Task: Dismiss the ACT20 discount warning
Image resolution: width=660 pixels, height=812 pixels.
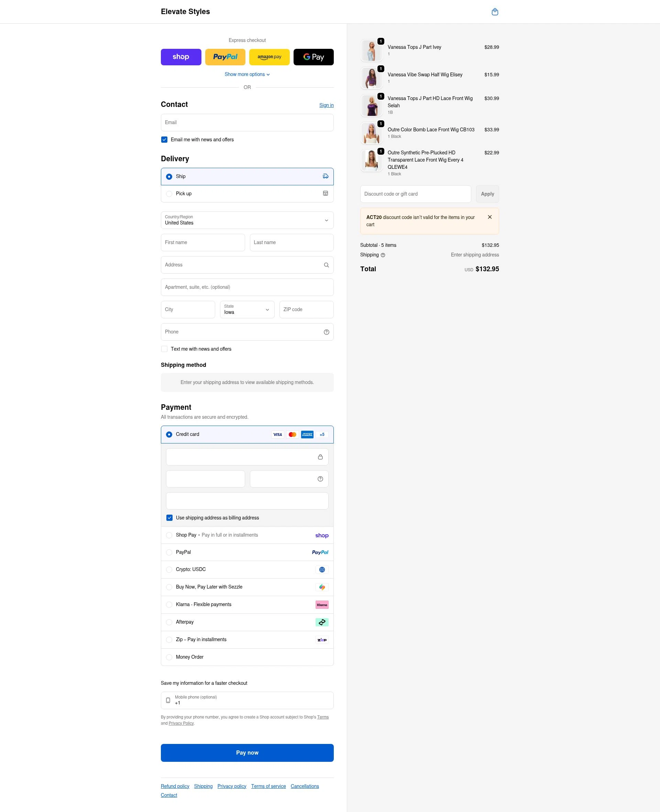Action: click(490, 217)
